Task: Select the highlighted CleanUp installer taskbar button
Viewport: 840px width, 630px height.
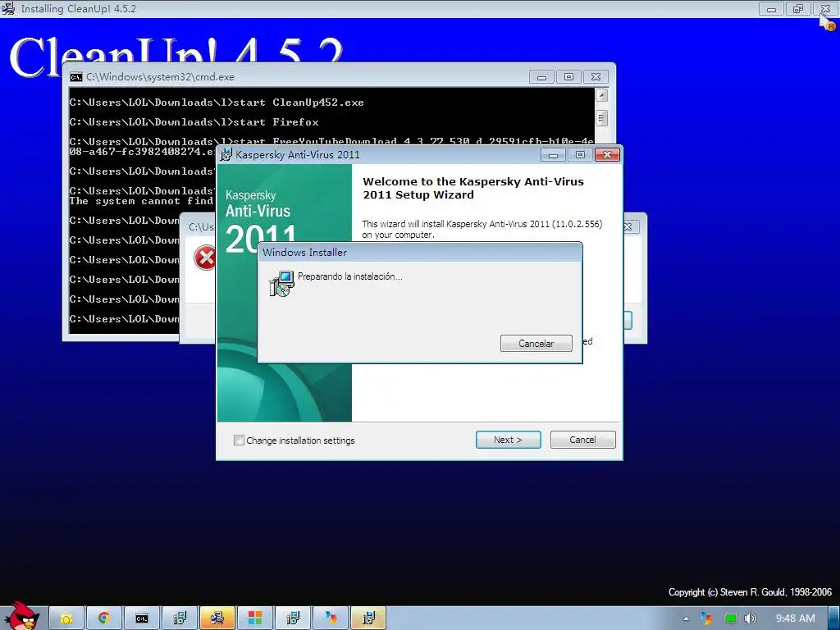Action: click(x=217, y=619)
